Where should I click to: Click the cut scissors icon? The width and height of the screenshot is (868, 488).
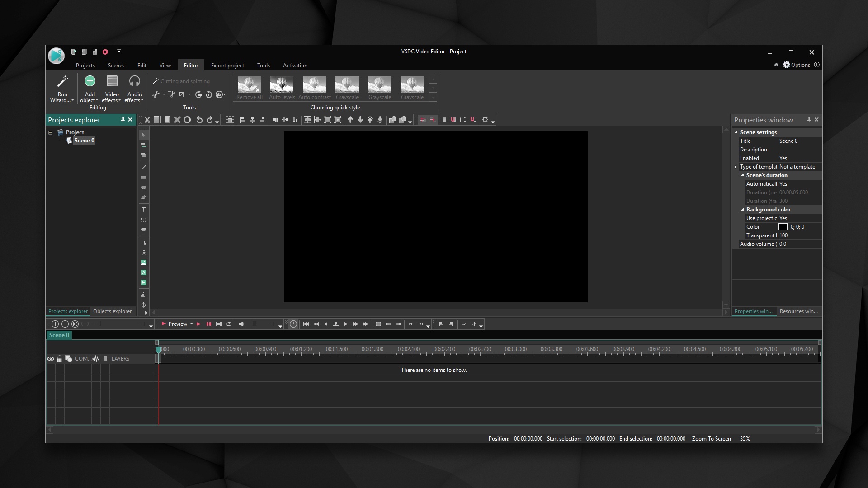click(x=147, y=120)
